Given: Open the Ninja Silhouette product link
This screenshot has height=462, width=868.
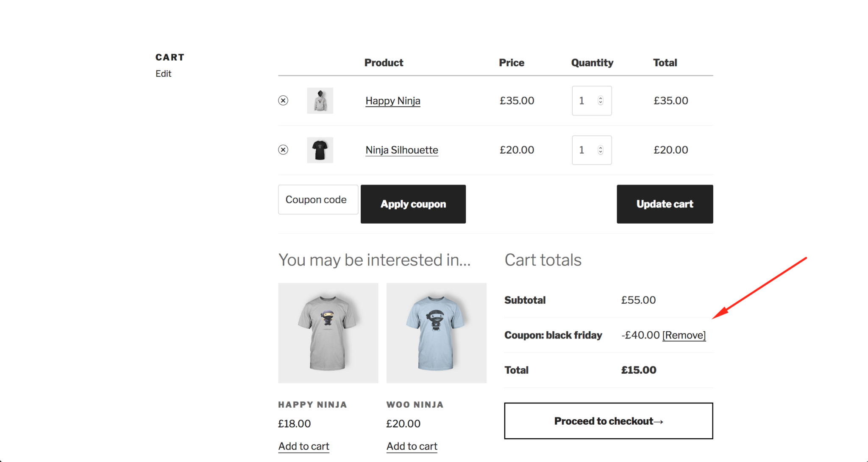Looking at the screenshot, I should (402, 150).
